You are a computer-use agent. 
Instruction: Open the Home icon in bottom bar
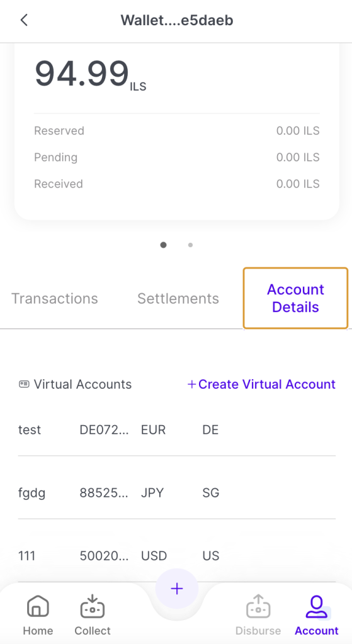click(38, 606)
